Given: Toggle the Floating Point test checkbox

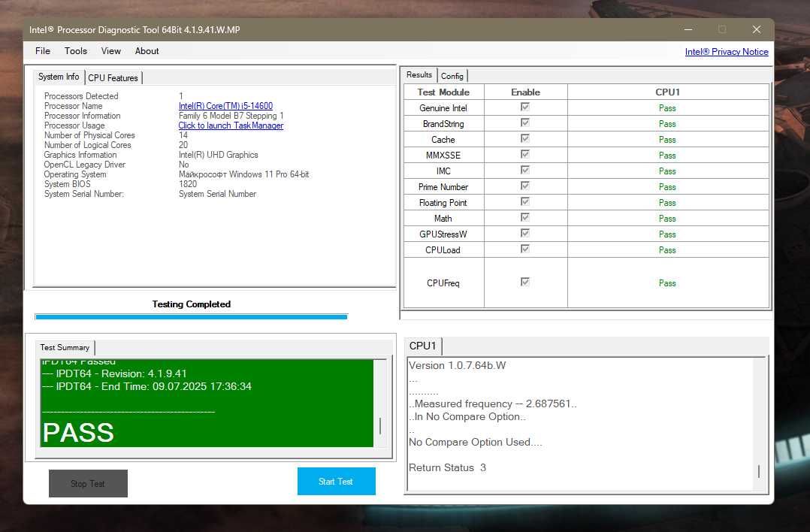Looking at the screenshot, I should (524, 201).
